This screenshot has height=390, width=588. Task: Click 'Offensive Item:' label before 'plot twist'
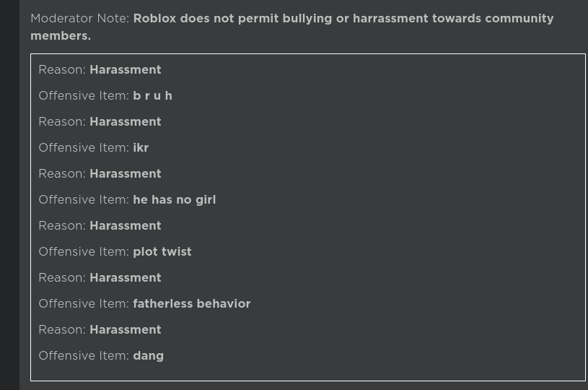84,251
